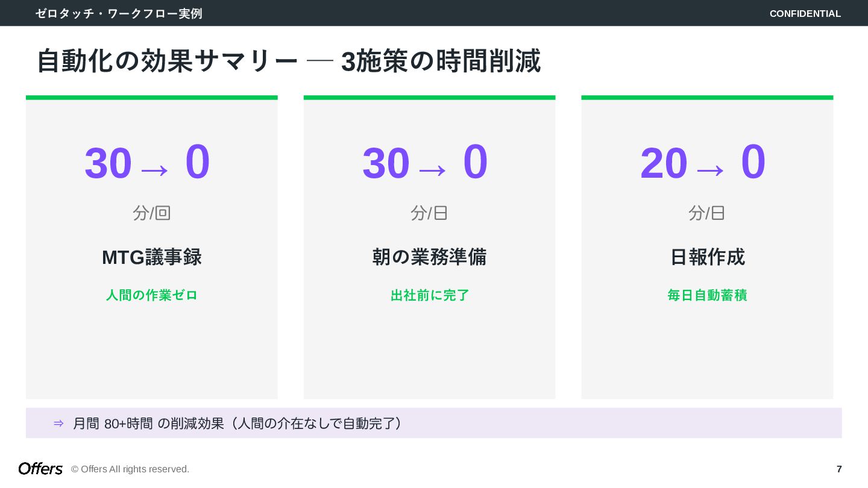This screenshot has width=868, height=488.
Task: Click the 日報作成 heading
Action: click(707, 257)
